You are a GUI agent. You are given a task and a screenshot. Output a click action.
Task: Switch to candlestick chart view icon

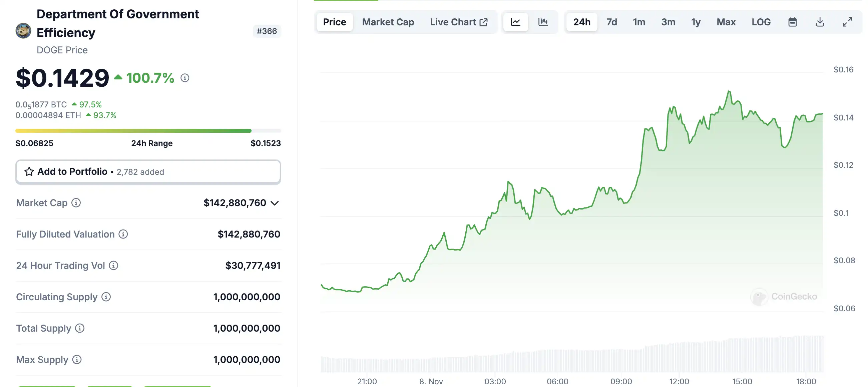(543, 22)
